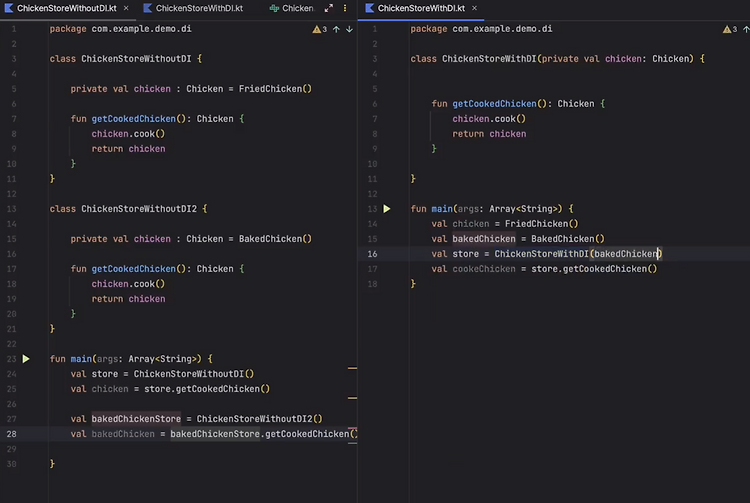Click getCookedChicken on left line 7
The height and width of the screenshot is (503, 750).
pos(133,119)
